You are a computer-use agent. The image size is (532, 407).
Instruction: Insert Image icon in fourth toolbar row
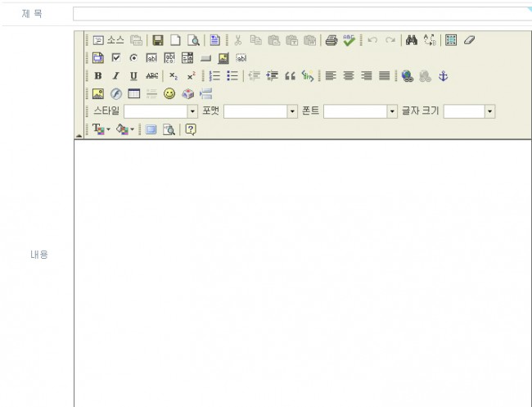point(98,93)
